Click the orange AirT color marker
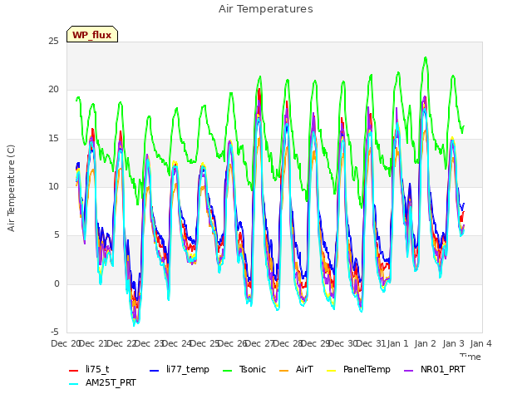This screenshot has height=399, width=532. click(x=283, y=371)
